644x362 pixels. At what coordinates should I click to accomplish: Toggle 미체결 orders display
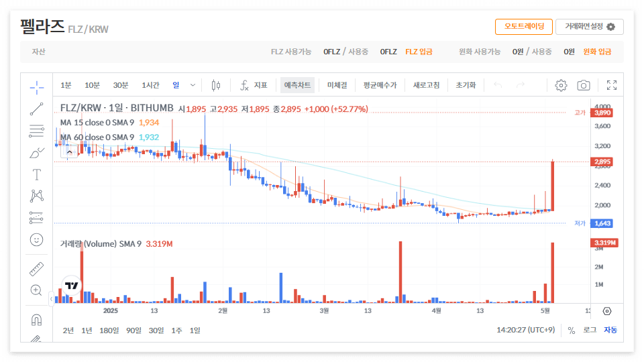tap(337, 85)
